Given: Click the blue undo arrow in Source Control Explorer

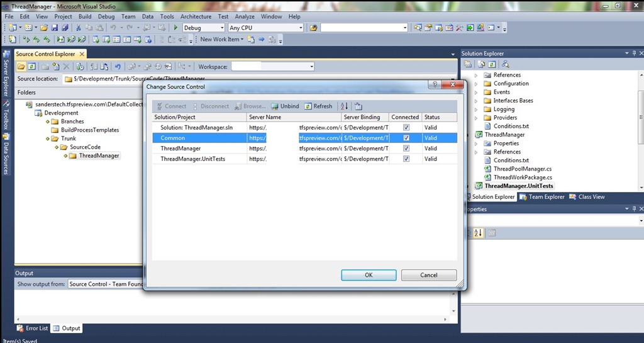Looking at the screenshot, I should tap(118, 67).
